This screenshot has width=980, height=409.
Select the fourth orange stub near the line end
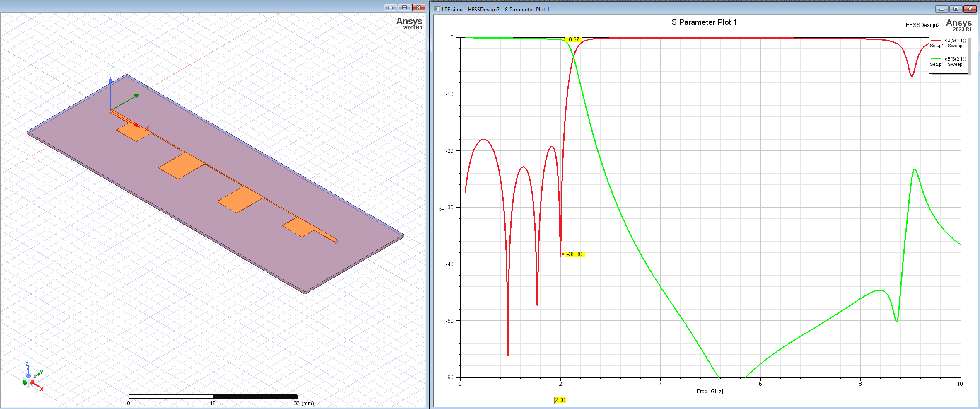[299, 227]
